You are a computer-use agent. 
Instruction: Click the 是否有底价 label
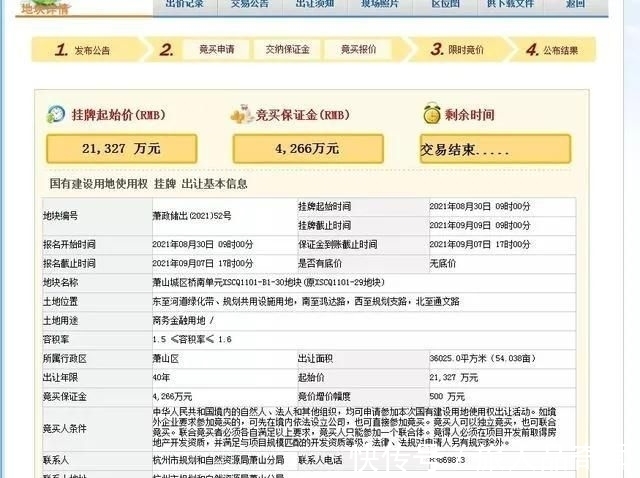pos(320,263)
